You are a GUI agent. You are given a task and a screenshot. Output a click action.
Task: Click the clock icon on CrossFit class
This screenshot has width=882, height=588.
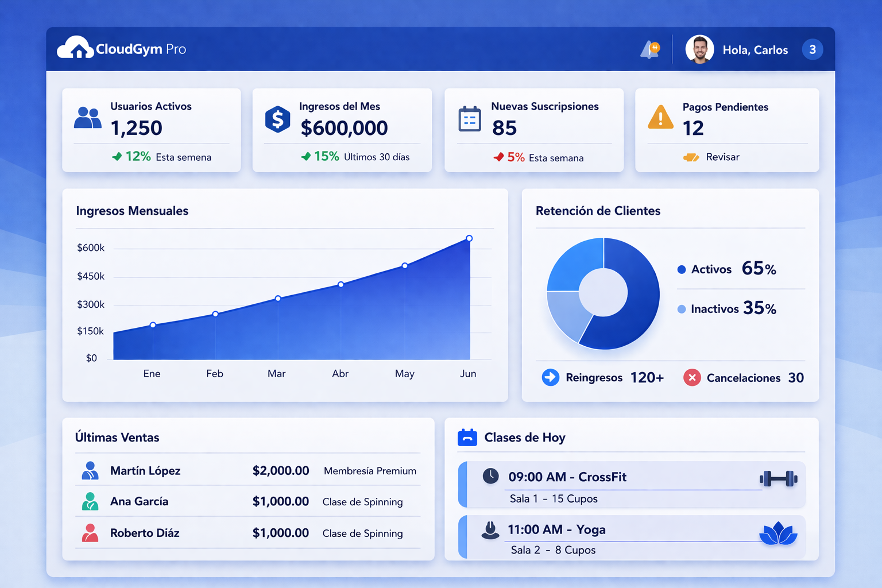click(490, 476)
